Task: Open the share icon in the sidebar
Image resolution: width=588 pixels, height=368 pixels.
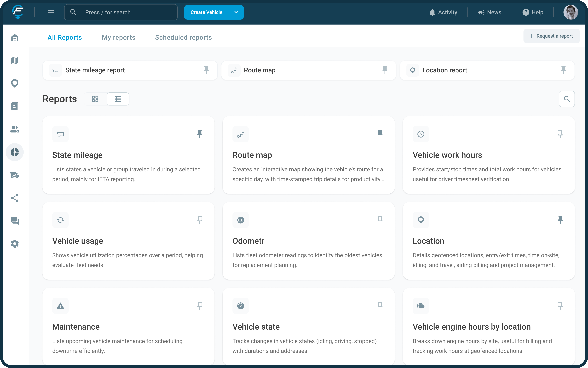Action: click(x=15, y=198)
